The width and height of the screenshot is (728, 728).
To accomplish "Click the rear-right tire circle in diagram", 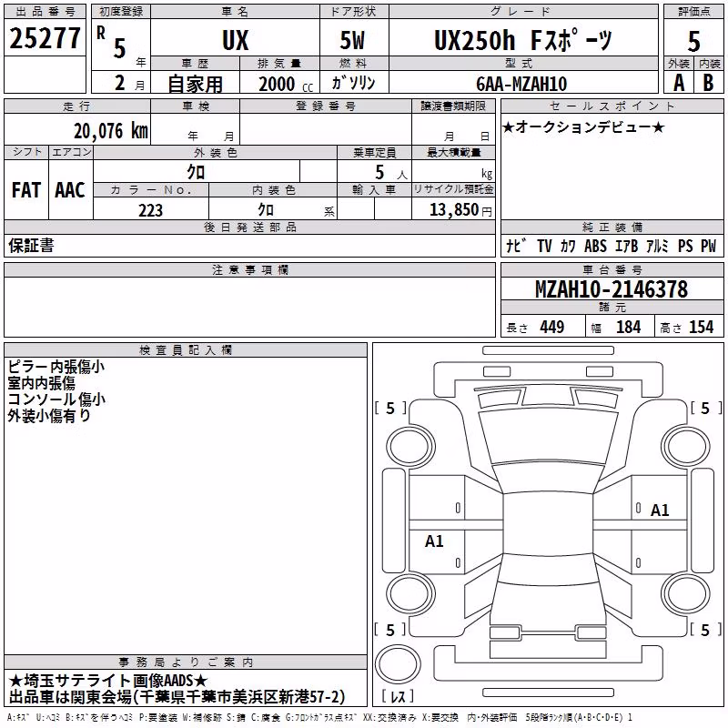I will pyautogui.click(x=686, y=594).
